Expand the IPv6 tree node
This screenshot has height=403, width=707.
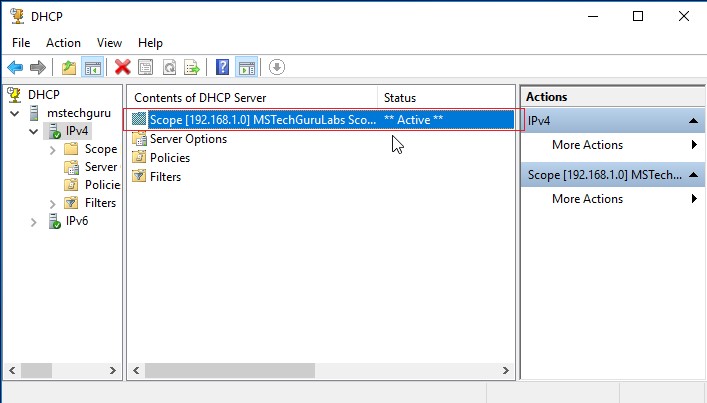33,222
